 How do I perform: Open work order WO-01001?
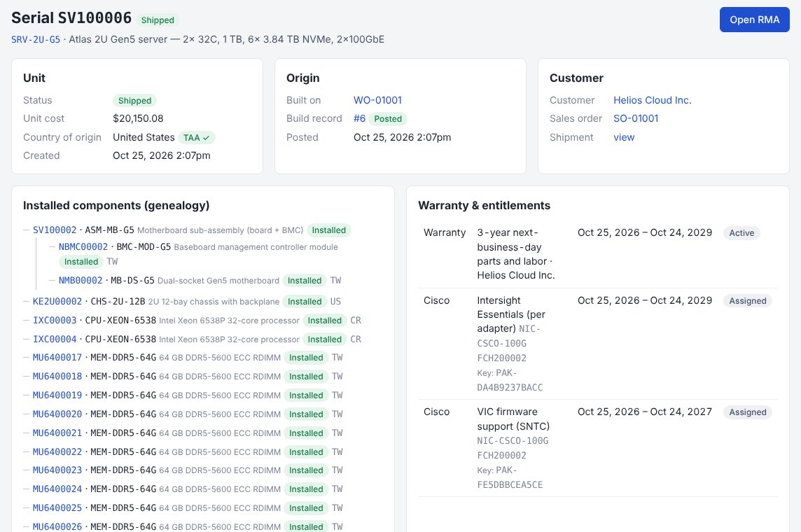(x=377, y=100)
